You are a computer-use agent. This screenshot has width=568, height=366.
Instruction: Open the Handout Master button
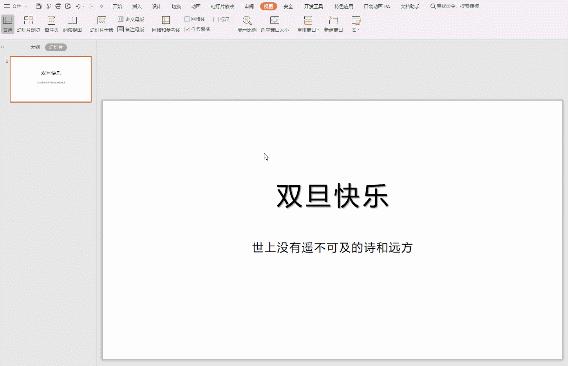click(x=131, y=19)
